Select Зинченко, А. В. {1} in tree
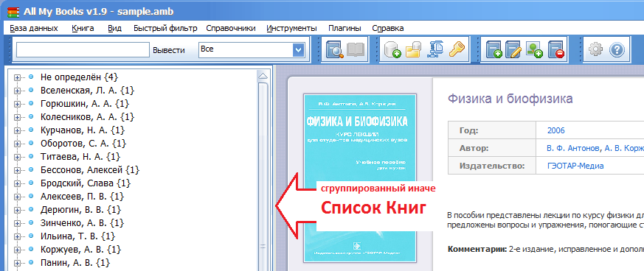Viewport: 644px width, 271px height. click(82, 223)
